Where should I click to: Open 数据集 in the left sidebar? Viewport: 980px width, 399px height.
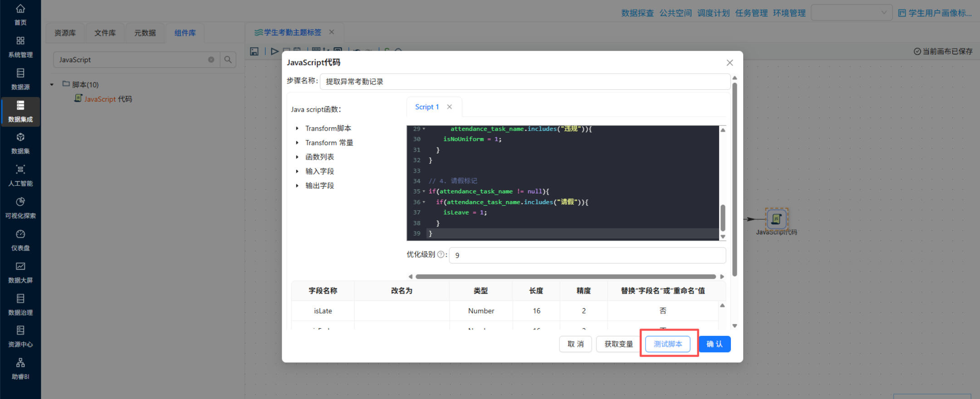click(x=20, y=143)
